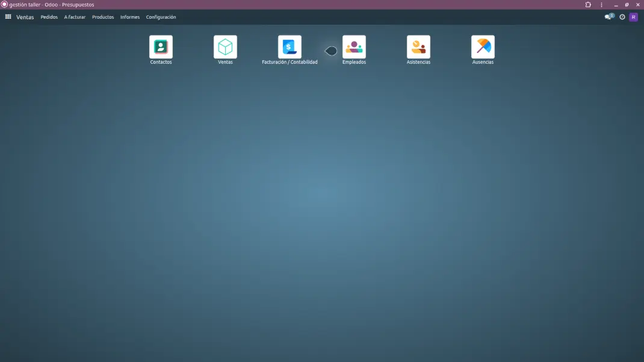Open the conversations messages icon

(x=609, y=17)
